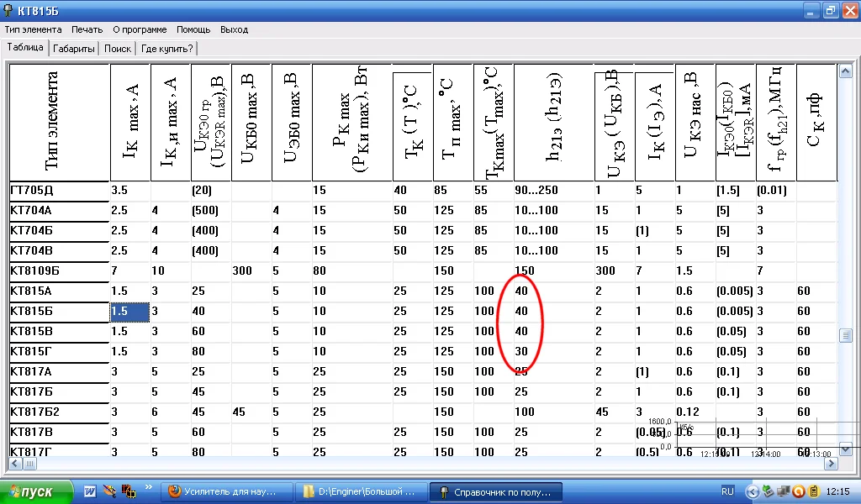861x504 pixels.
Task: Open the пуск Start button
Action: coord(35,492)
